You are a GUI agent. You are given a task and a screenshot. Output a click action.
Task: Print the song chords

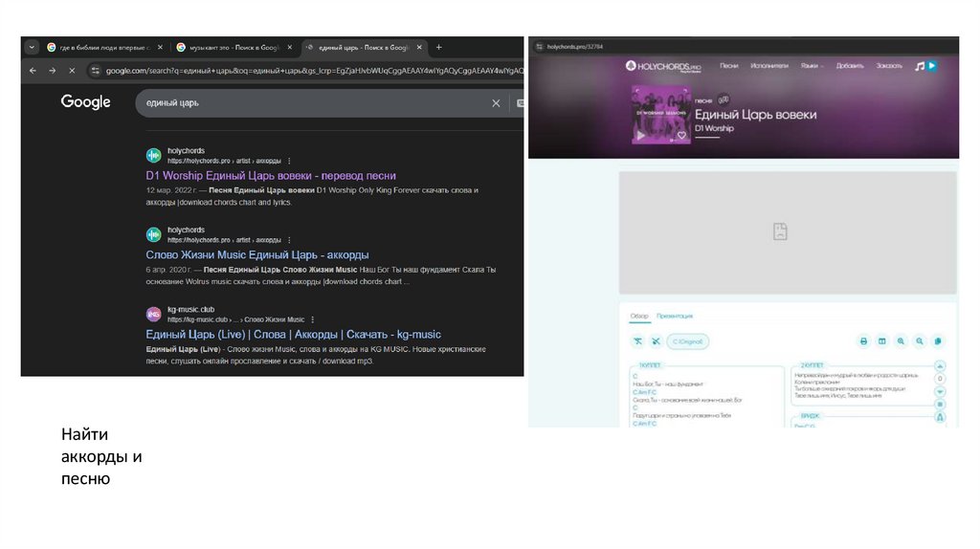coord(863,341)
